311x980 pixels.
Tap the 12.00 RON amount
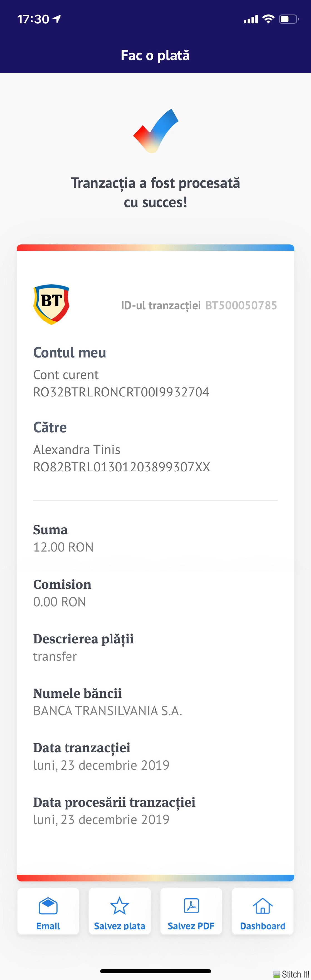63,547
